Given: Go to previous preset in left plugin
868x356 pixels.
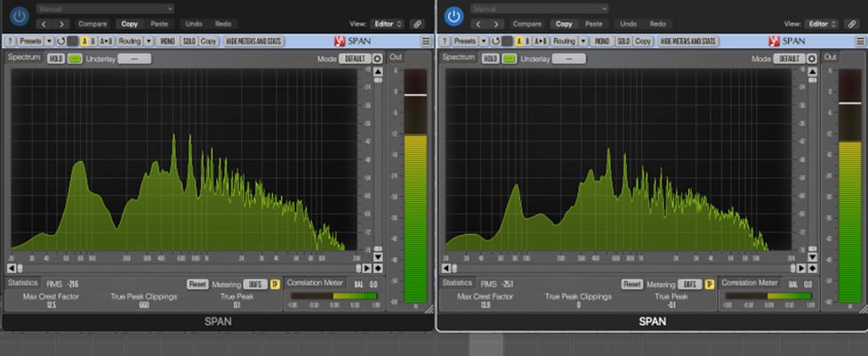Looking at the screenshot, I should 44,24.
